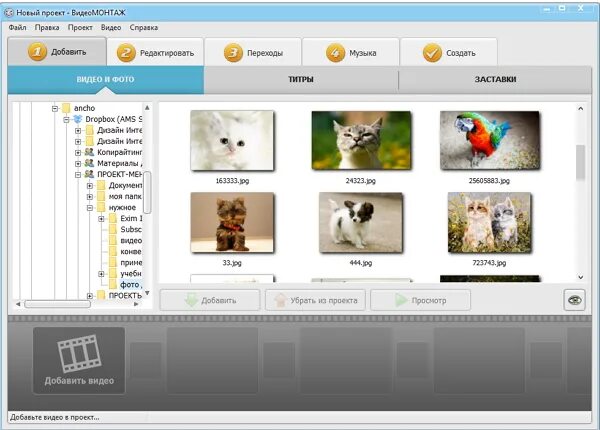The image size is (600, 430).
Task: Click the folder tree scroll right arrow
Action: click(136, 304)
